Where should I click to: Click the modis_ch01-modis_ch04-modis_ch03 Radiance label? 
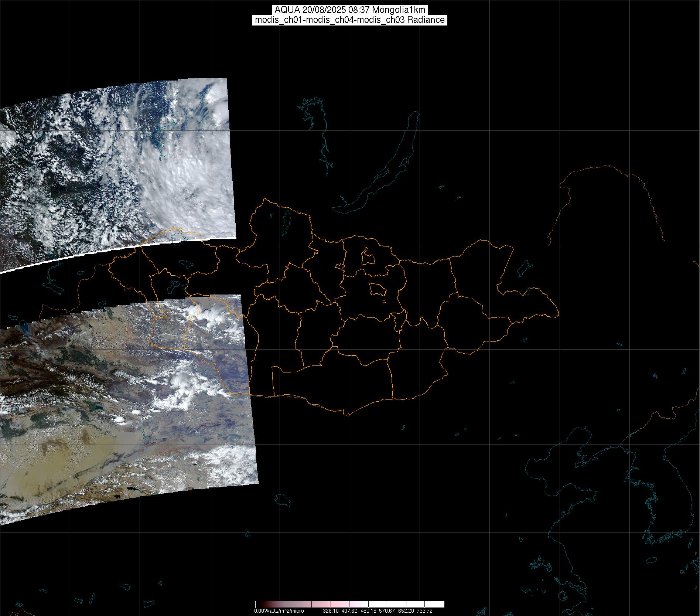click(349, 20)
